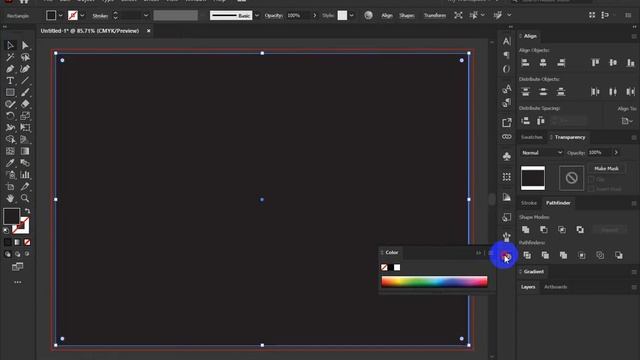
Task: Click the Make Mask button
Action: 606,169
